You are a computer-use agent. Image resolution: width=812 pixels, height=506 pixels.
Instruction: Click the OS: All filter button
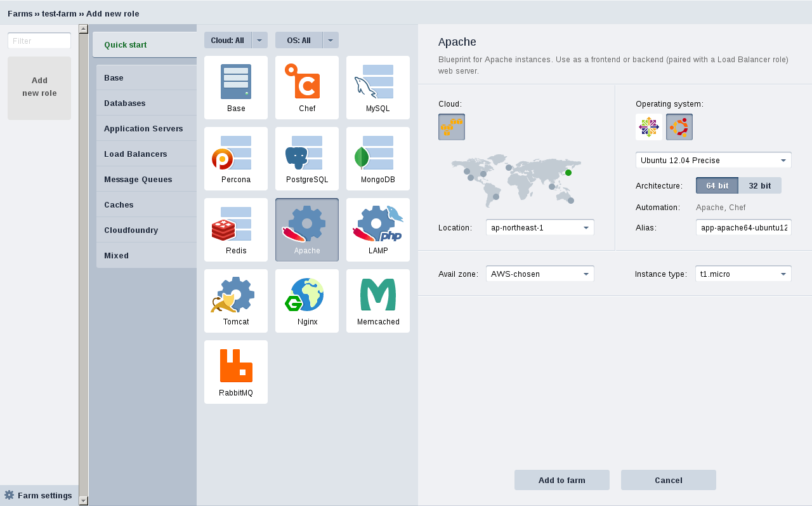299,40
